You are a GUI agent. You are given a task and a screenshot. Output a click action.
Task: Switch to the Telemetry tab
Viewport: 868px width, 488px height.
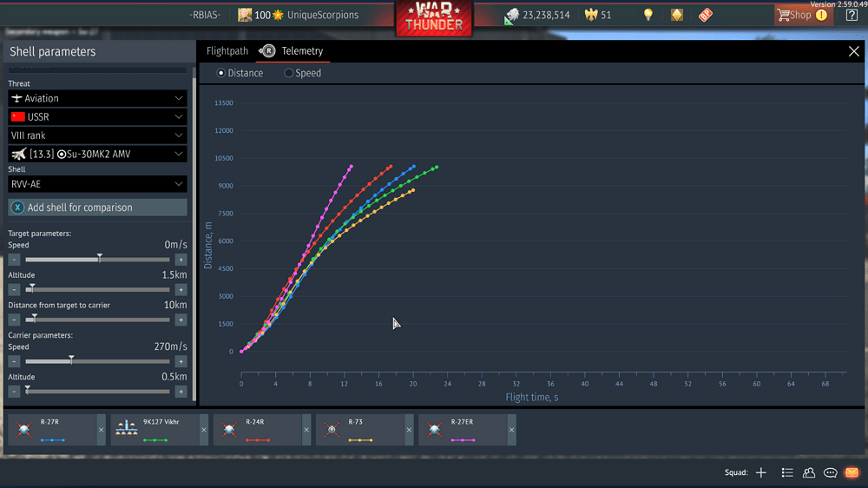coord(302,51)
